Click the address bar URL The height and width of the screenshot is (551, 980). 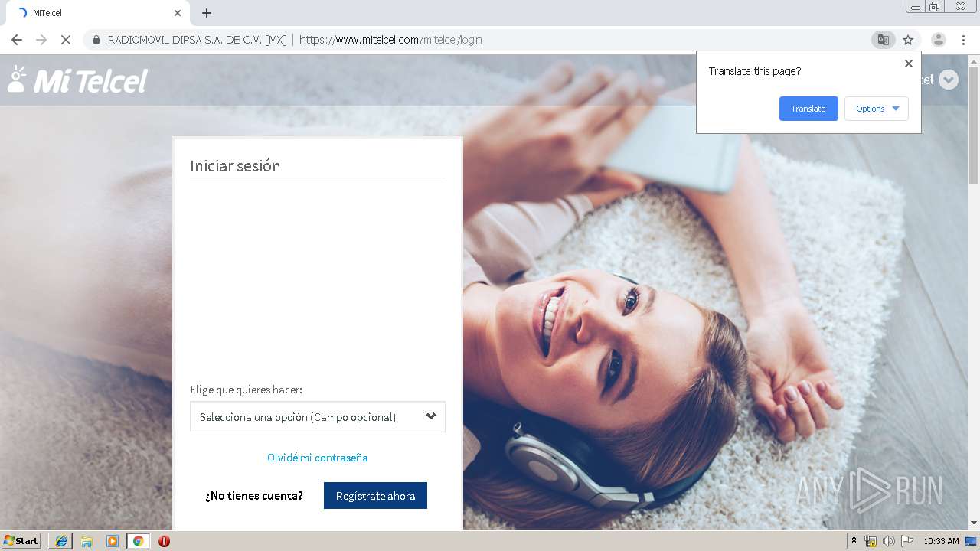click(390, 40)
